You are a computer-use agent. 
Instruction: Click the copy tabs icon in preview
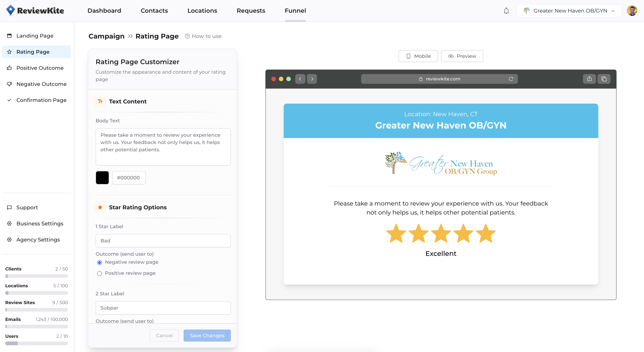tap(604, 79)
